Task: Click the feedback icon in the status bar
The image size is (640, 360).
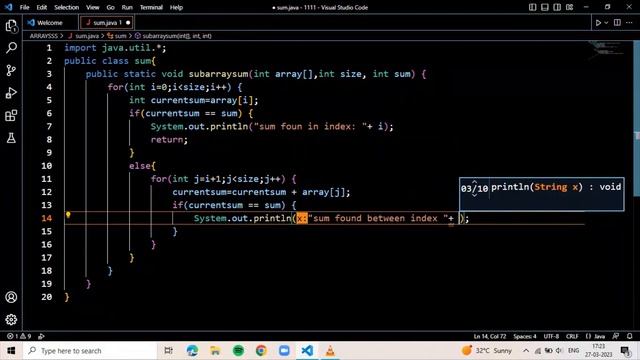Action: 616,336
